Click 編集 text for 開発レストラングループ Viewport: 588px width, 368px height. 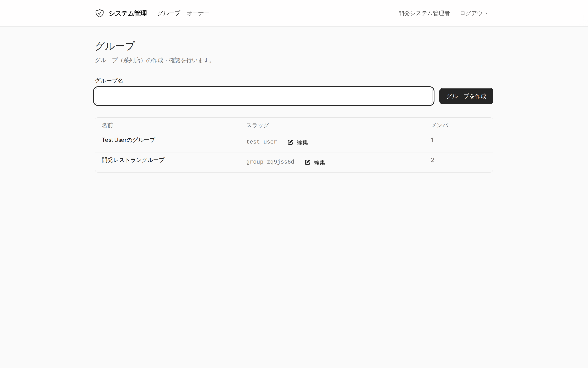point(319,162)
